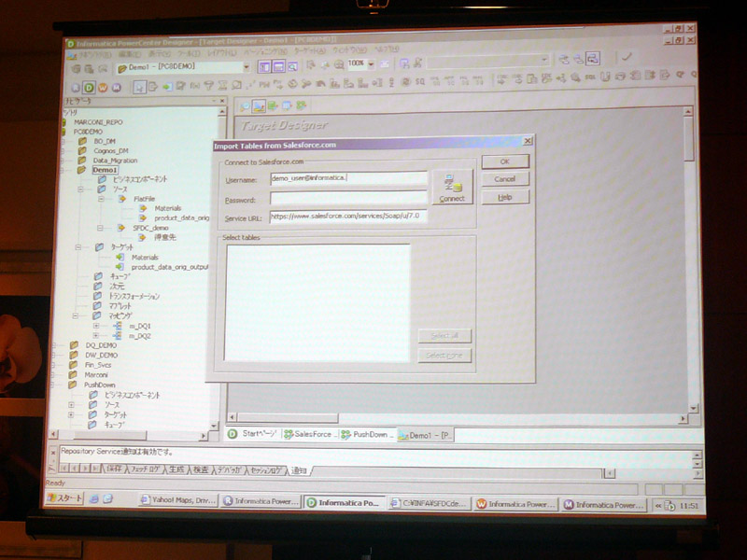Open the セッションログ output tab

coord(266,470)
